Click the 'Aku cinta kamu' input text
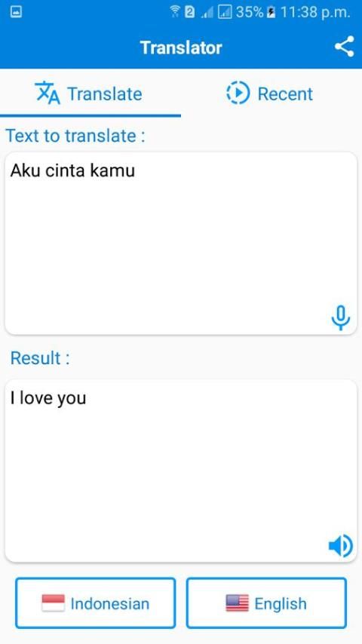Viewport: 362px width, 644px height. point(72,170)
